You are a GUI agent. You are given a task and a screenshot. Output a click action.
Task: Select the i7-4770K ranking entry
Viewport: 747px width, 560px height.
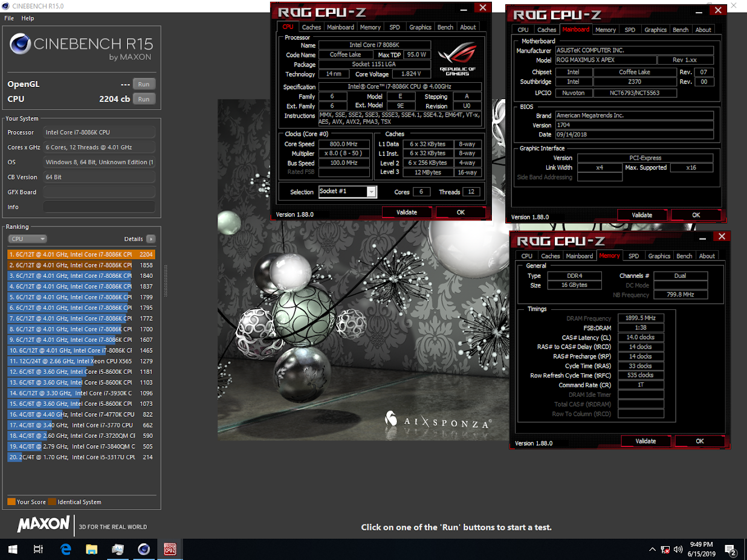coord(82,414)
